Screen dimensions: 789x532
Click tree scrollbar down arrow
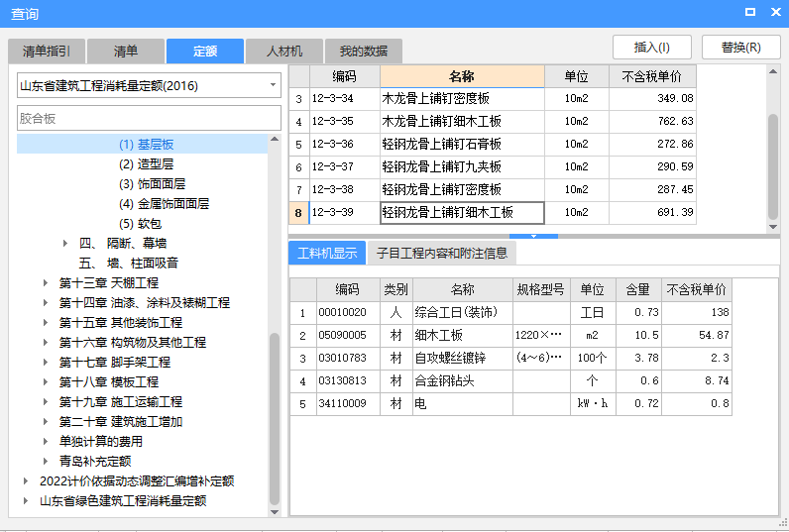pos(275,512)
